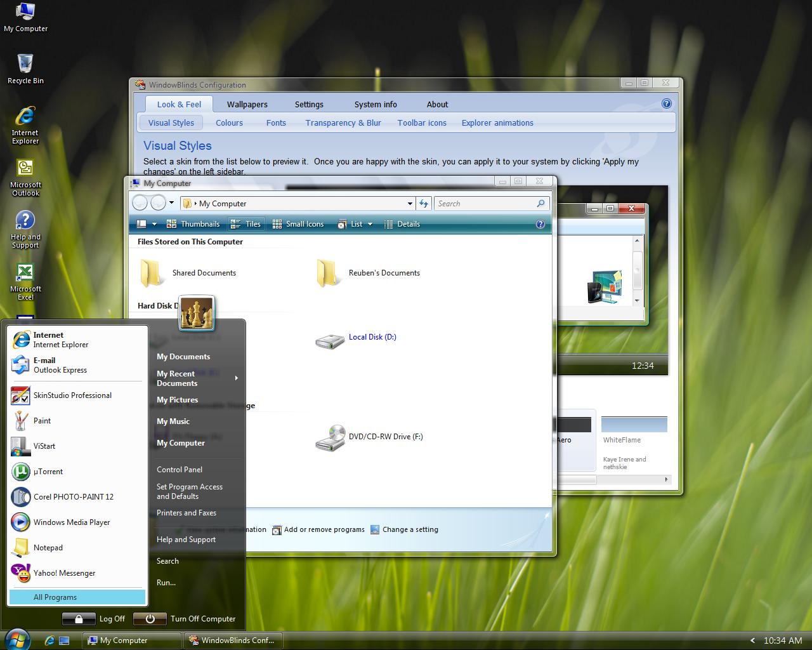This screenshot has height=650, width=812.
Task: Expand My Recent Documents submenu
Action: click(x=236, y=378)
